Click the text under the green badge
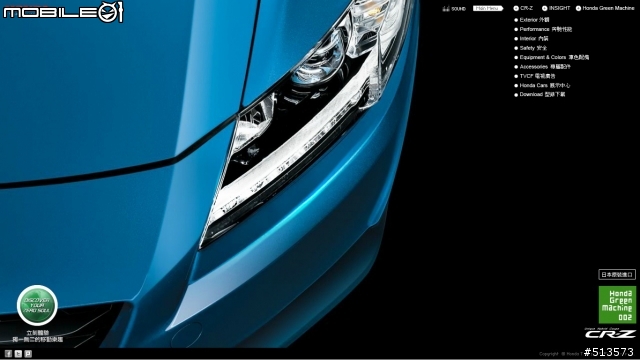This screenshot has width=640, height=360. pos(38,336)
